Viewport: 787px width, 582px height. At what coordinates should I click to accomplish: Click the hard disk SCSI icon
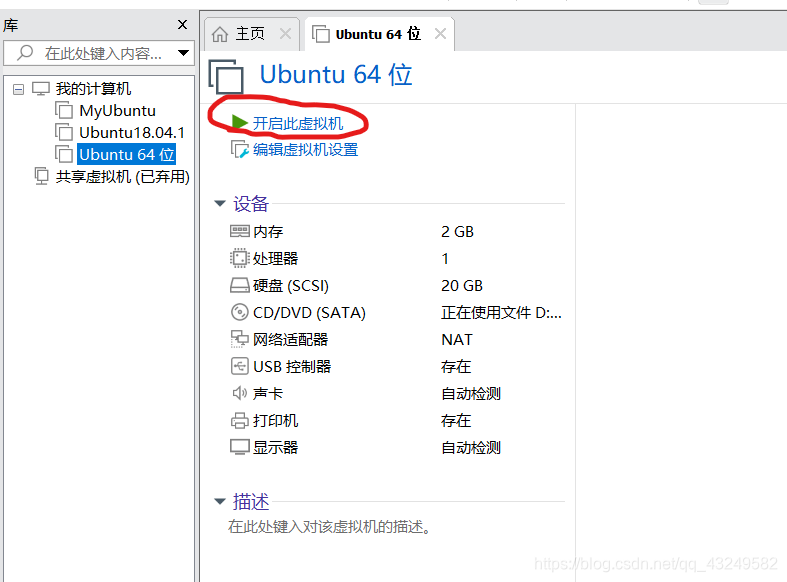[x=239, y=285]
